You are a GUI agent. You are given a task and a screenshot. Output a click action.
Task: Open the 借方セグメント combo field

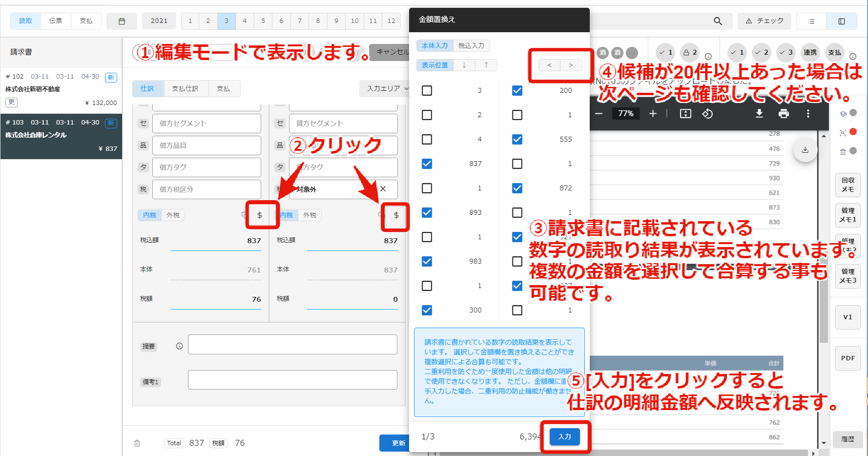[x=207, y=124]
